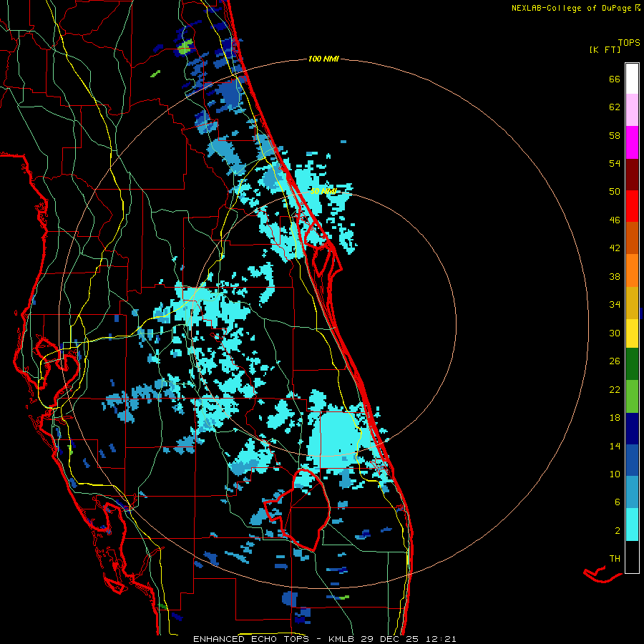Image resolution: width=644 pixels, height=644 pixels.
Task: Click the 54 legend value
Action: 615,163
